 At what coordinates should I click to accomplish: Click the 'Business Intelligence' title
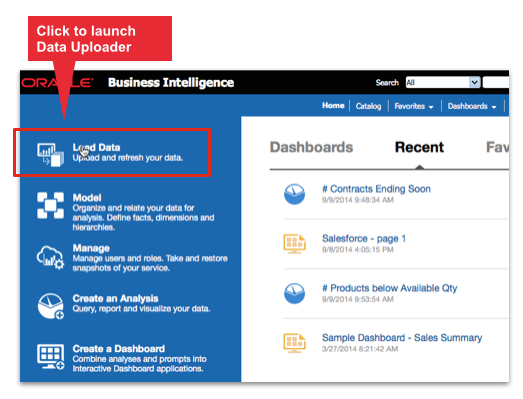click(171, 82)
